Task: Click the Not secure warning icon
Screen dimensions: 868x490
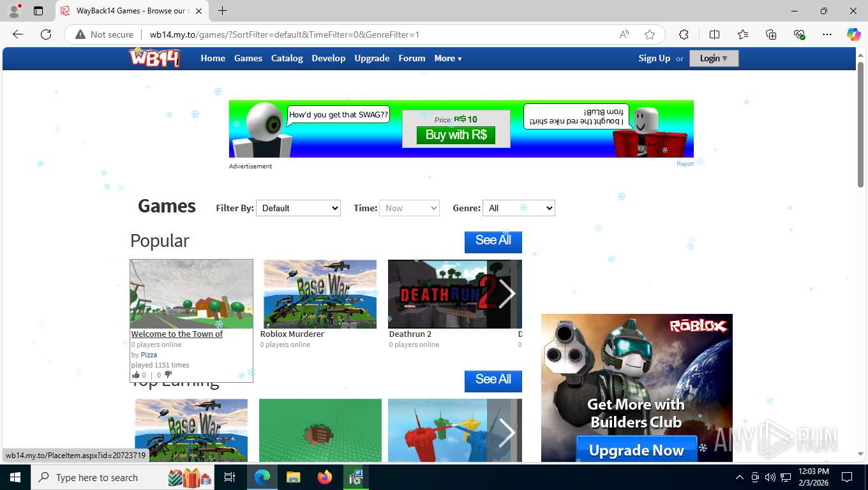Action: [80, 34]
